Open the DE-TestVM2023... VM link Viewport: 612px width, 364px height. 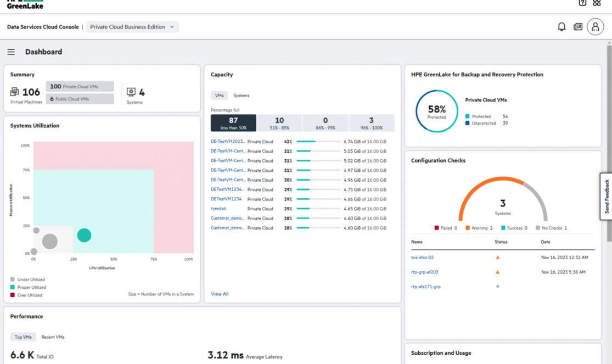click(x=228, y=142)
